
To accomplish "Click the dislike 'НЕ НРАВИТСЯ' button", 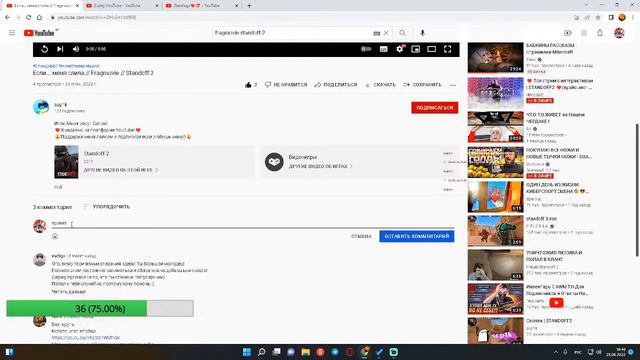I will 286,84.
